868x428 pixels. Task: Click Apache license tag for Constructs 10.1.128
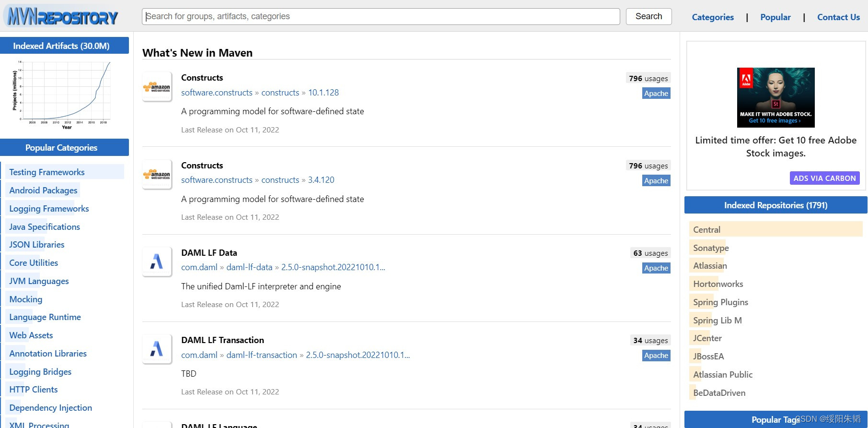point(656,94)
